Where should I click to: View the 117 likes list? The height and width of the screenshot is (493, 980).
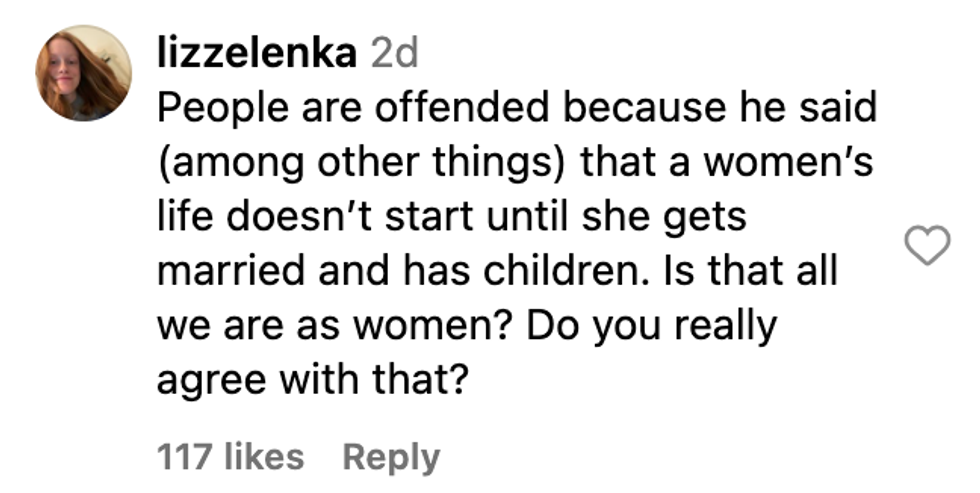(231, 457)
